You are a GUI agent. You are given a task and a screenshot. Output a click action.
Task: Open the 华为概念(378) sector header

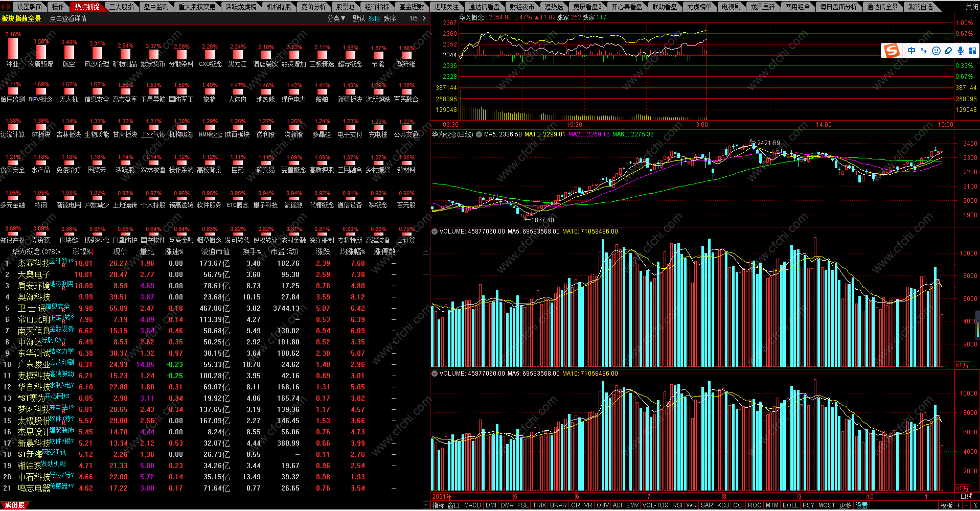(36, 252)
